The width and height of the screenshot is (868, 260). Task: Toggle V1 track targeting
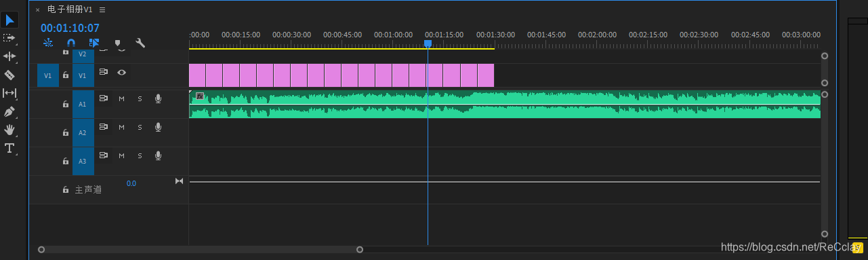click(x=83, y=76)
